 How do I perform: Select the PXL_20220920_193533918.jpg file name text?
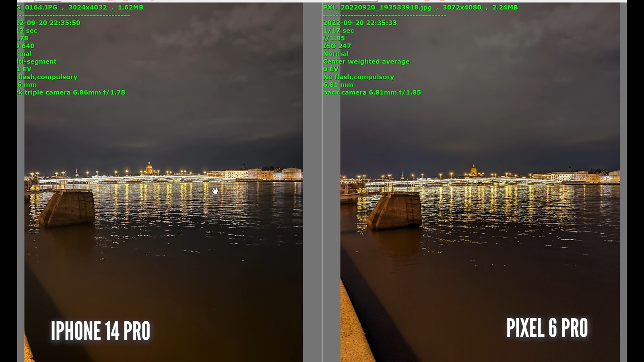click(x=377, y=7)
